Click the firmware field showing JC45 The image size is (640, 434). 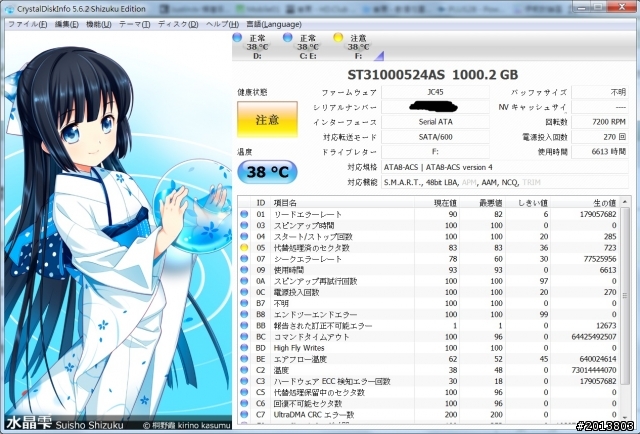(436, 92)
